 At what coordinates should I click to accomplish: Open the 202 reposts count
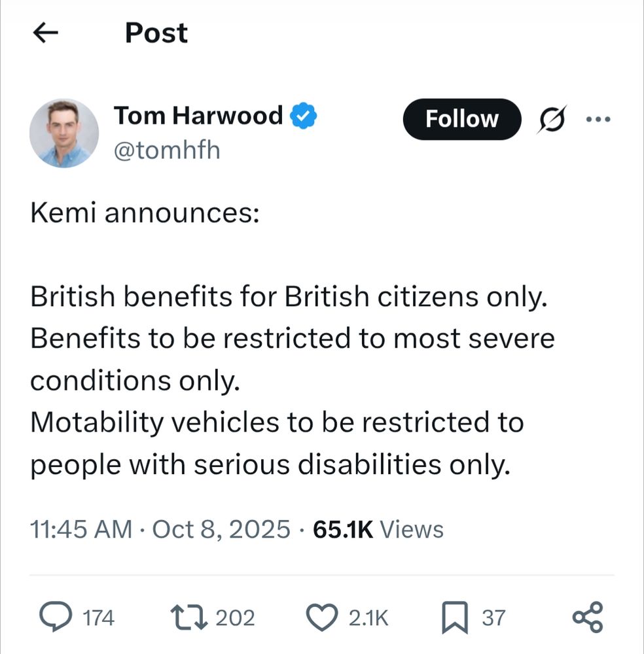(235, 618)
